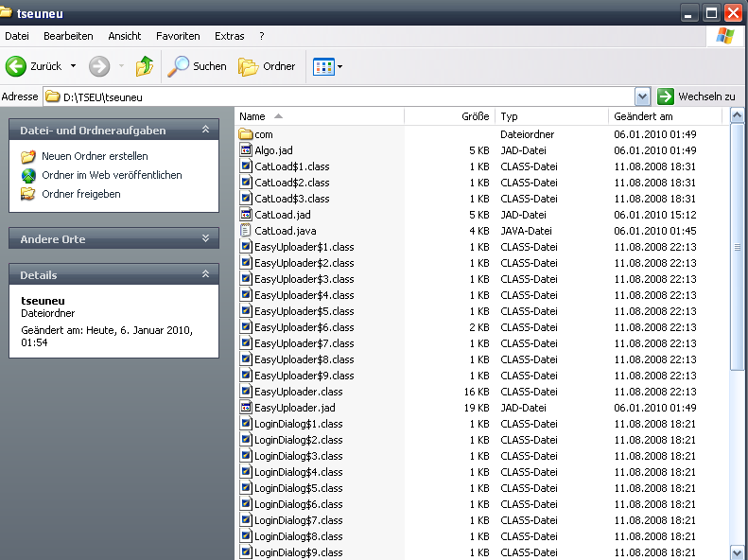Open the Datei menu
This screenshot has width=748, height=560.
pos(17,36)
